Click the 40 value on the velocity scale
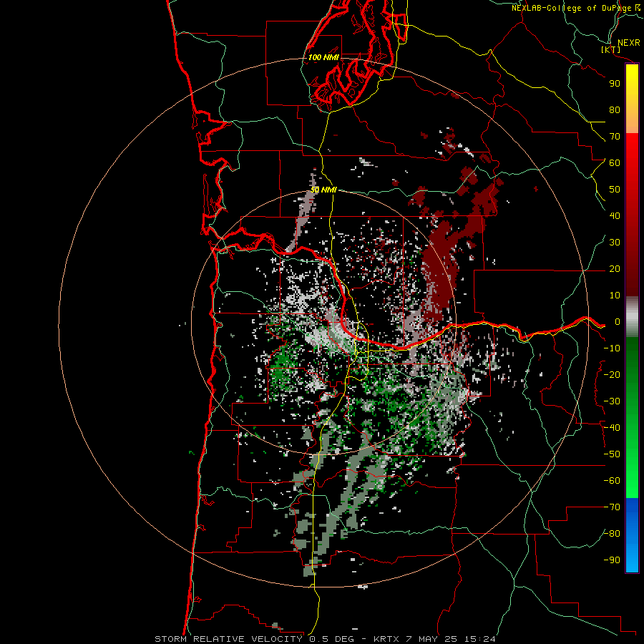This screenshot has height=644, width=644. pyautogui.click(x=615, y=215)
